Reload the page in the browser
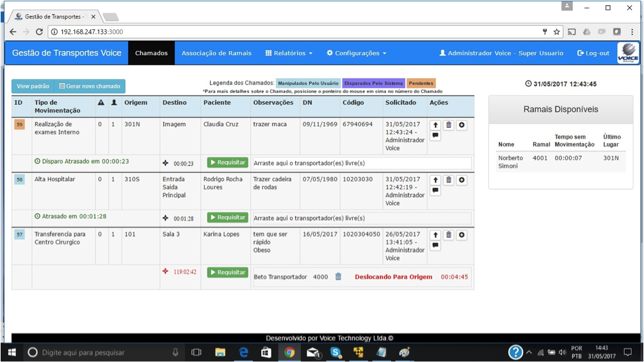 (39, 31)
